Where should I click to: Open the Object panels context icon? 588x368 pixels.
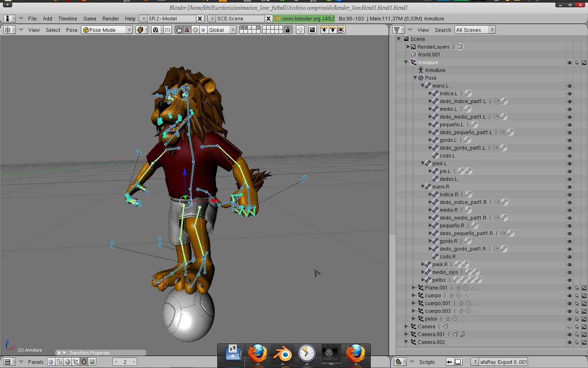pos(76,362)
